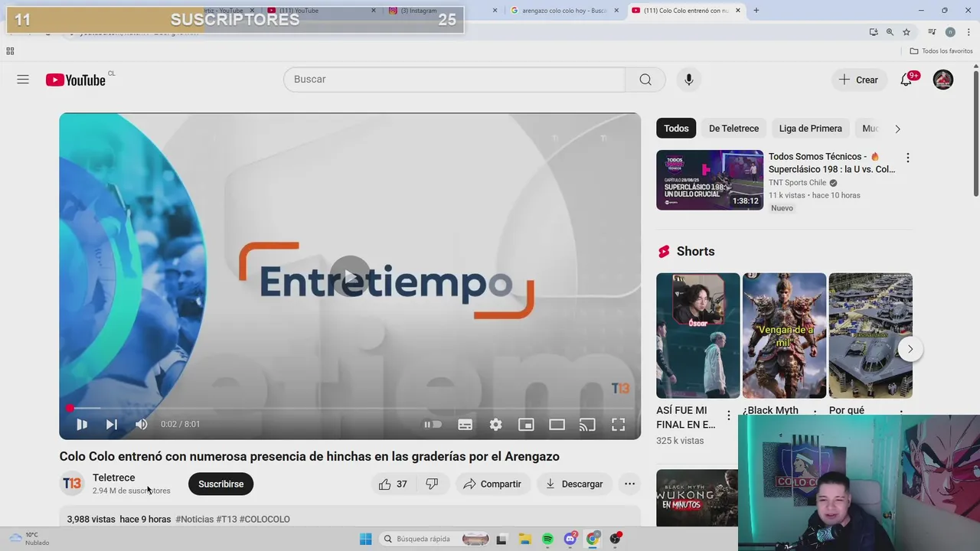Close the Colo Colo entrenó tab
The height and width of the screenshot is (551, 980).
pyautogui.click(x=738, y=11)
